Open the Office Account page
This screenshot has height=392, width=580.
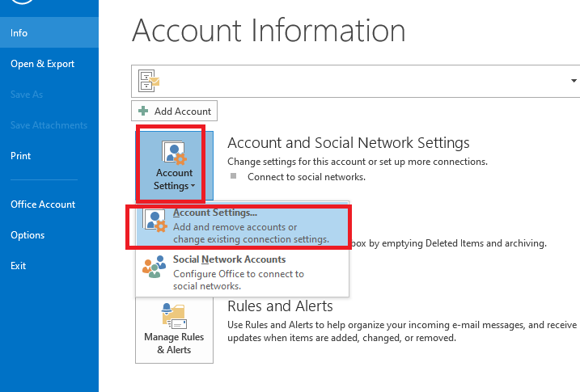43,204
